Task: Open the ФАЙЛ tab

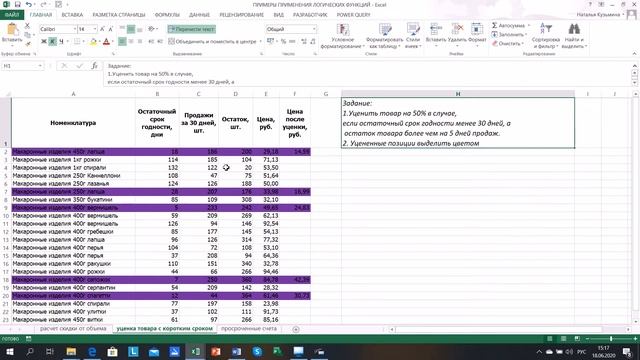Action: (12, 15)
